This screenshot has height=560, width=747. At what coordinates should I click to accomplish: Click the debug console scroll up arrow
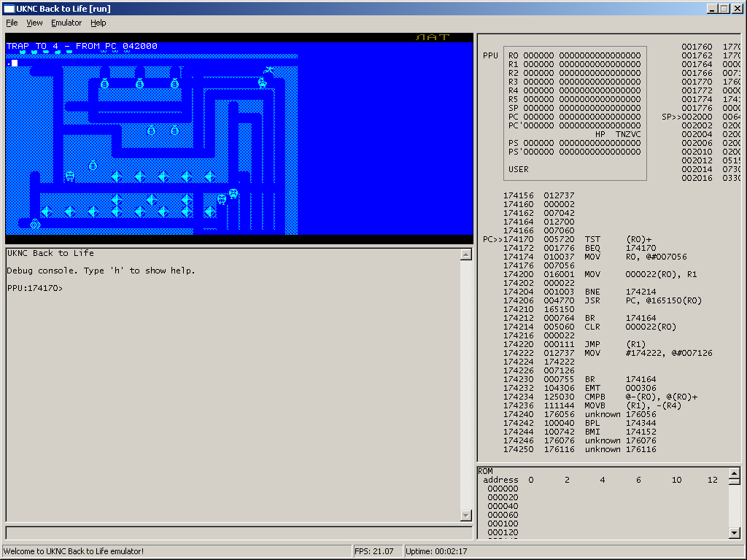[466, 254]
